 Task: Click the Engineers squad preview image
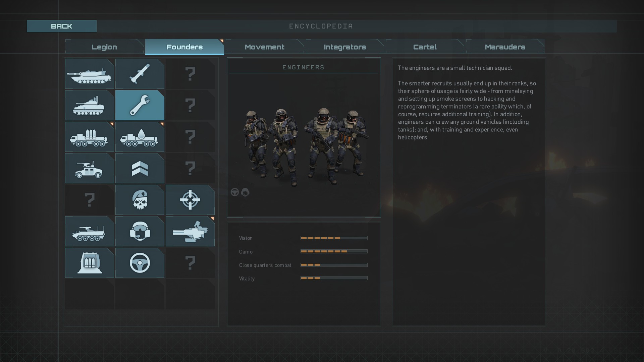click(304, 146)
